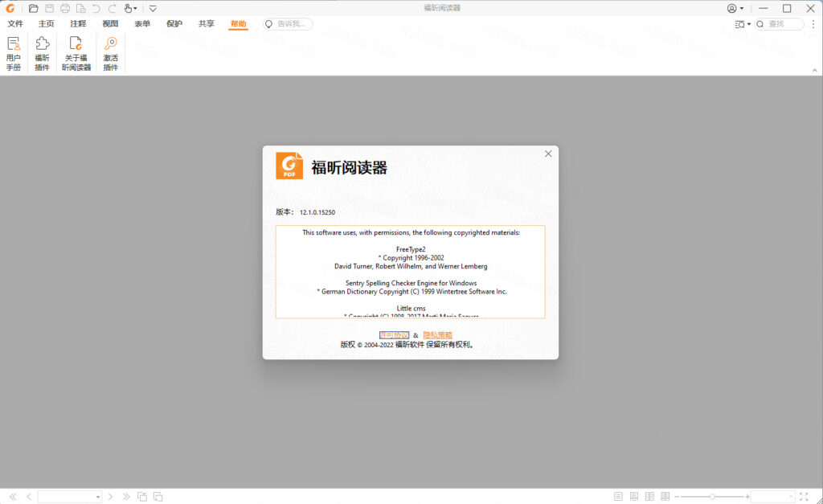Click the Save disk icon

49,8
